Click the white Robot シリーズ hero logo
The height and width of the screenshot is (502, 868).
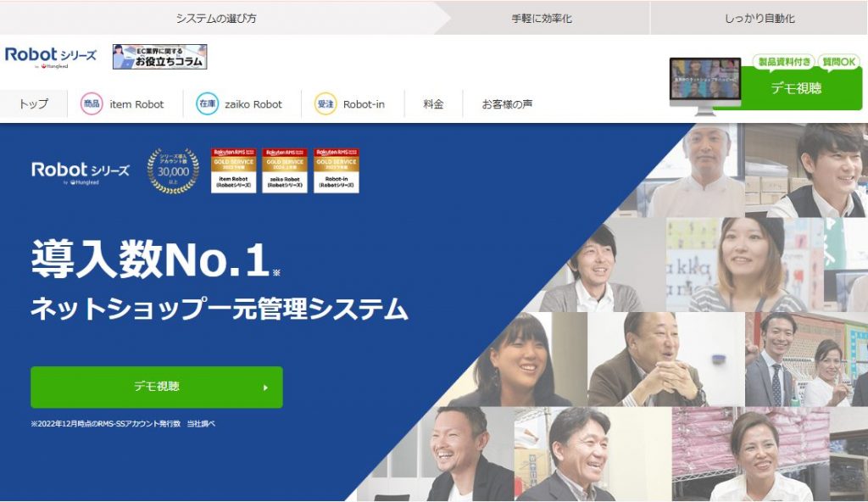click(x=81, y=171)
